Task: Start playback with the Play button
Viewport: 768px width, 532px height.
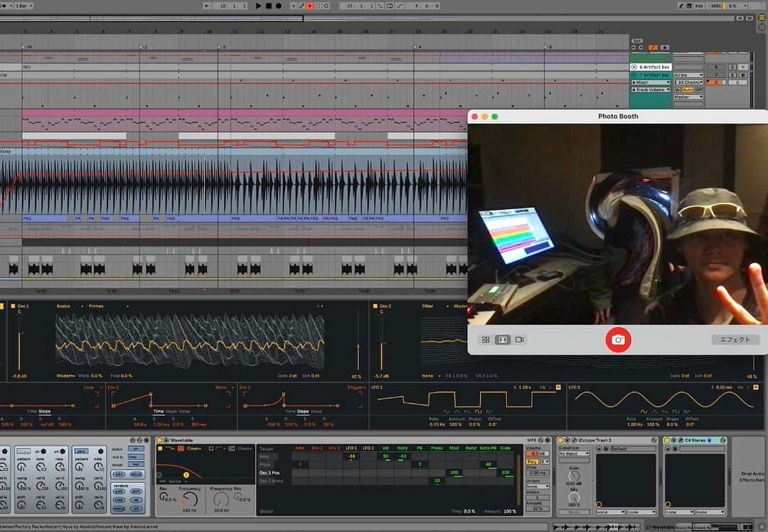Action: pyautogui.click(x=259, y=6)
